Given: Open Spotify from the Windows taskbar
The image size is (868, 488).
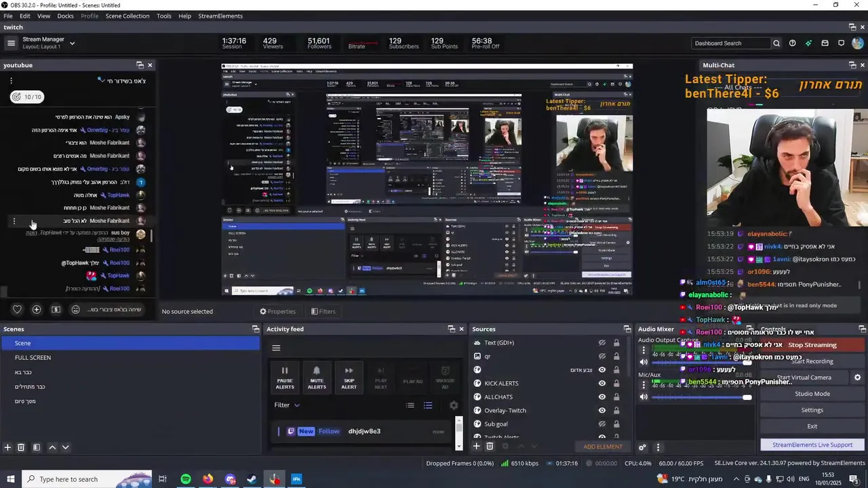Looking at the screenshot, I should [186, 479].
